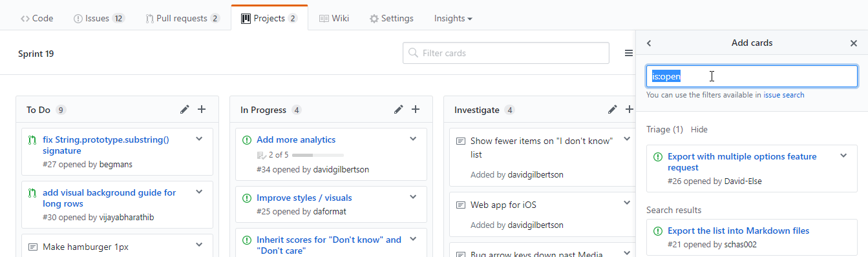The height and width of the screenshot is (257, 868).
Task: Open card menu for 'Web app for iOS'
Action: (627, 203)
